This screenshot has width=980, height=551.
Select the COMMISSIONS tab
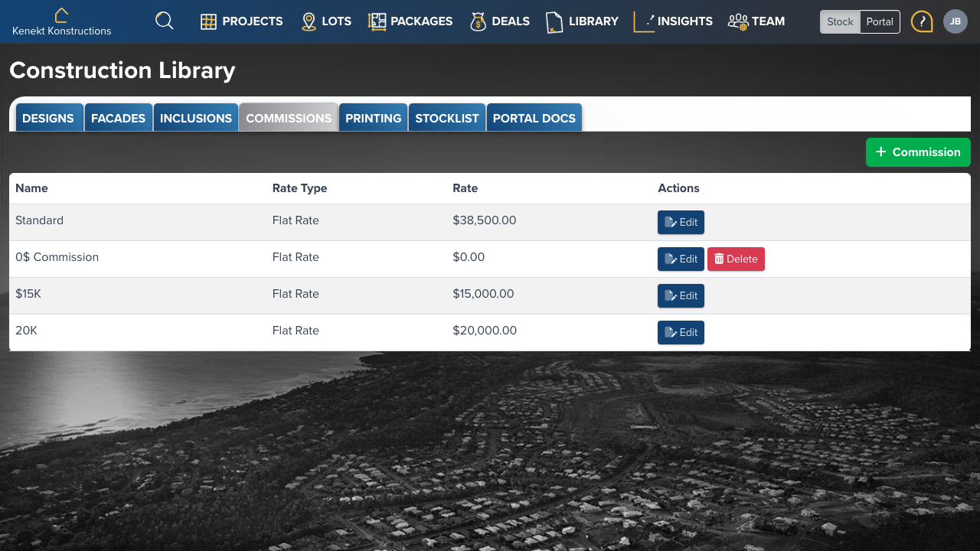tap(289, 118)
